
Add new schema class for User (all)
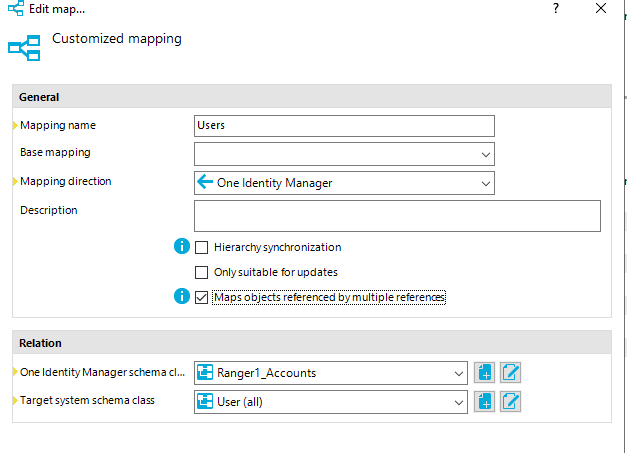point(484,401)
